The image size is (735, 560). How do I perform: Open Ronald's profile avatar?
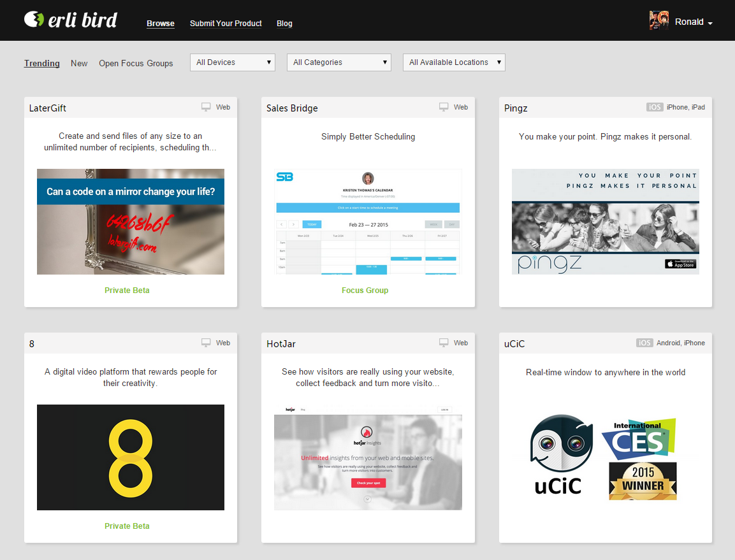click(659, 20)
